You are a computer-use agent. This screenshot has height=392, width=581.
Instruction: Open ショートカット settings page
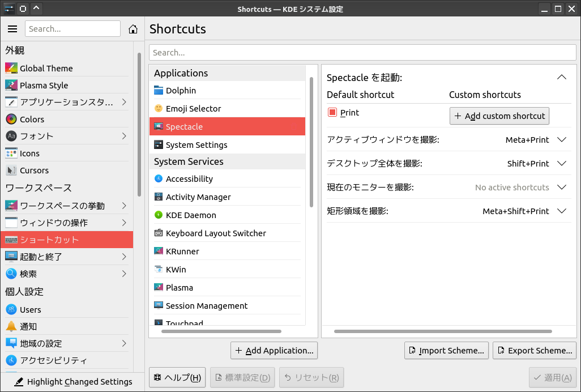(67, 240)
